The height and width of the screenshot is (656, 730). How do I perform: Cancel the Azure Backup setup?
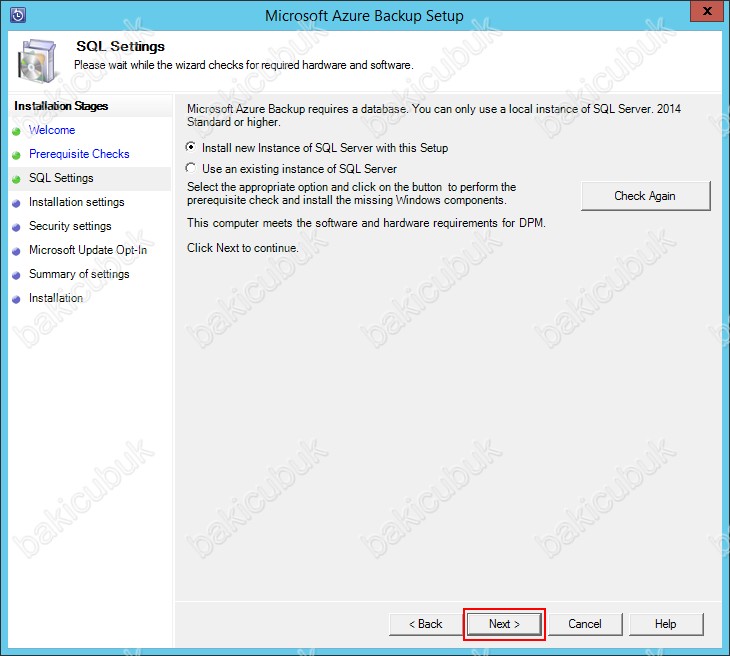pos(585,624)
